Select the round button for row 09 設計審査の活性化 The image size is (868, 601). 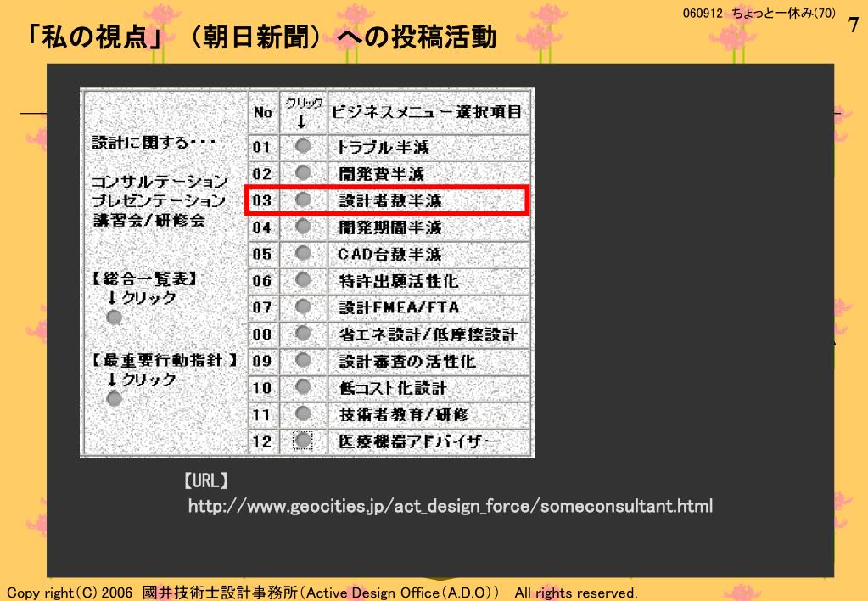(303, 360)
